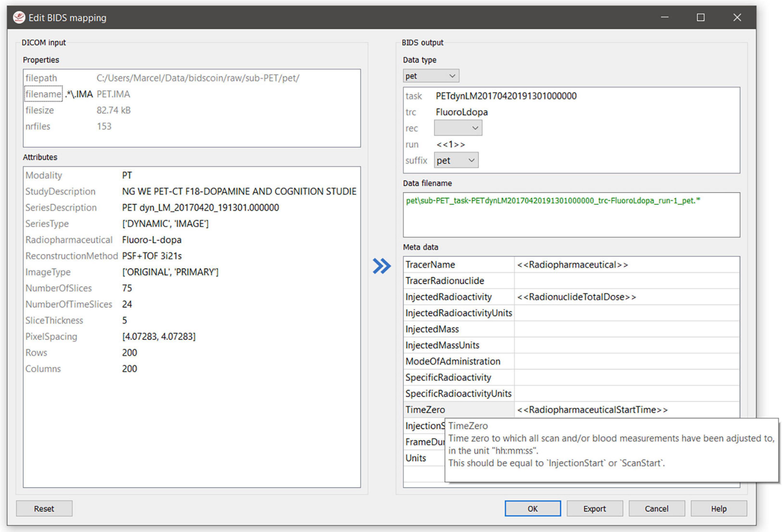Edit the trc value FluoroLdopa
The width and height of the screenshot is (782, 532).
pyautogui.click(x=462, y=112)
